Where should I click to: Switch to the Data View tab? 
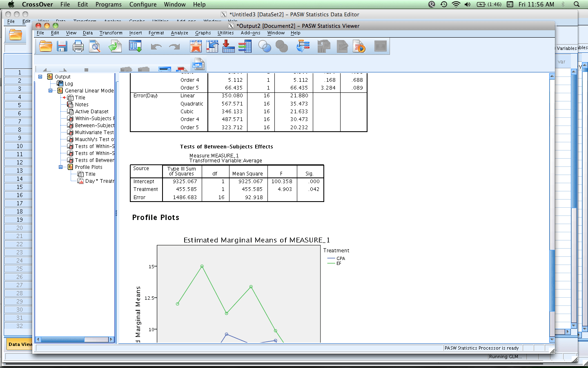coord(19,344)
